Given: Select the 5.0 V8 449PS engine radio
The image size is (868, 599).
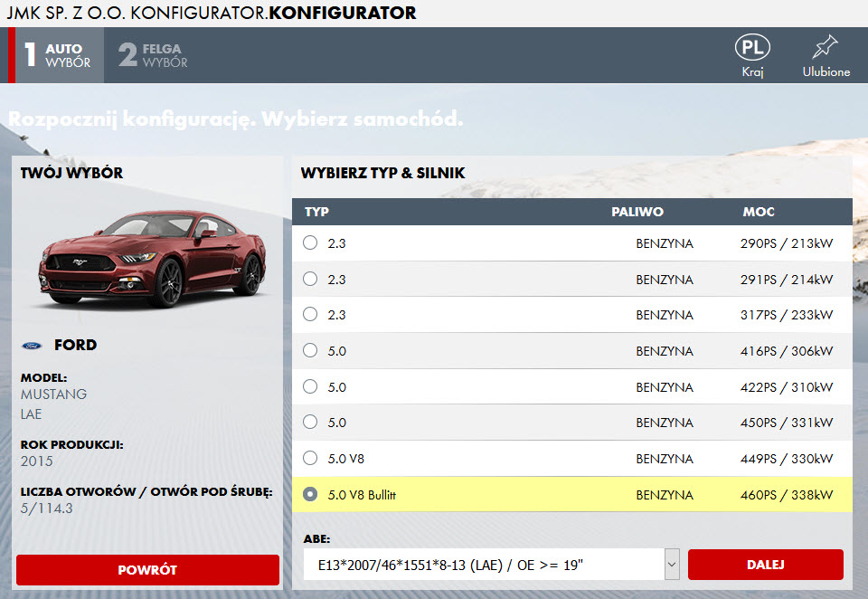Looking at the screenshot, I should click(x=310, y=458).
